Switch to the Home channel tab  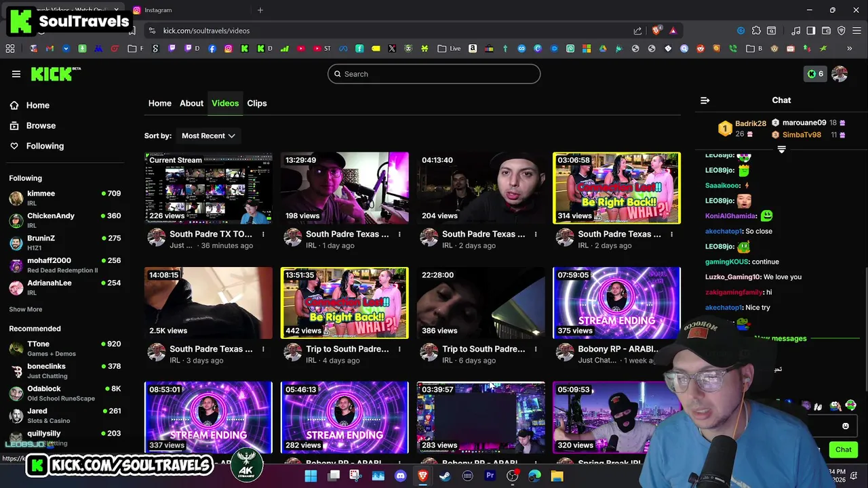click(160, 103)
